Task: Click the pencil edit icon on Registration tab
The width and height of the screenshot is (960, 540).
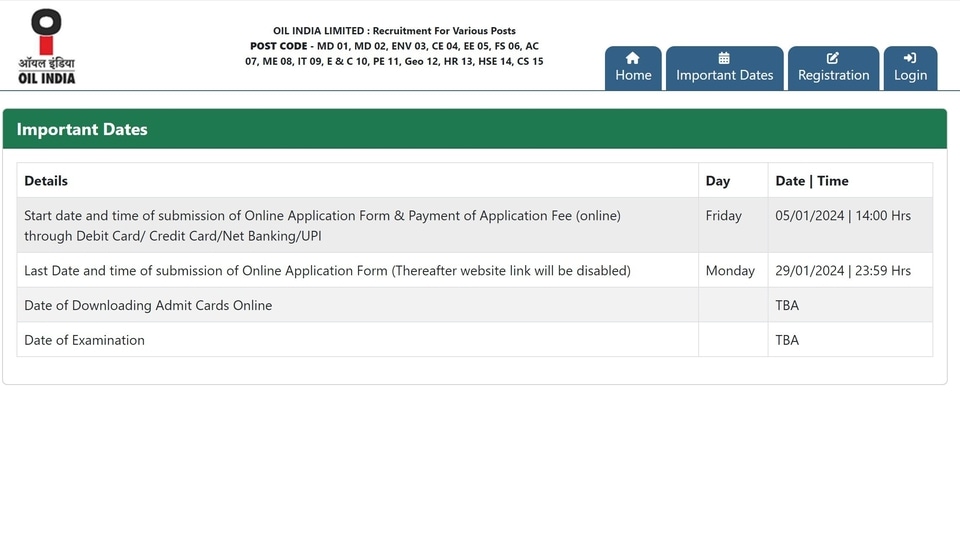Action: (833, 58)
